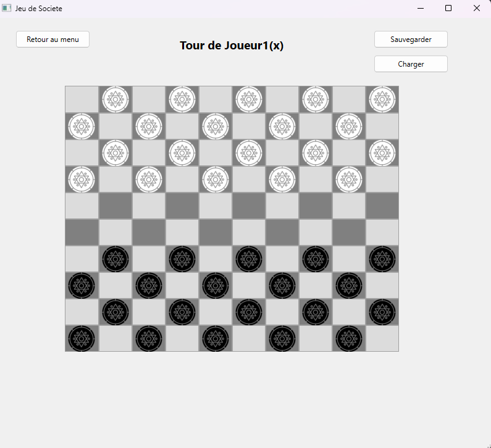Image resolution: width=491 pixels, height=448 pixels.
Task: Pick white piece in row 4, column 9
Action: [x=349, y=180]
